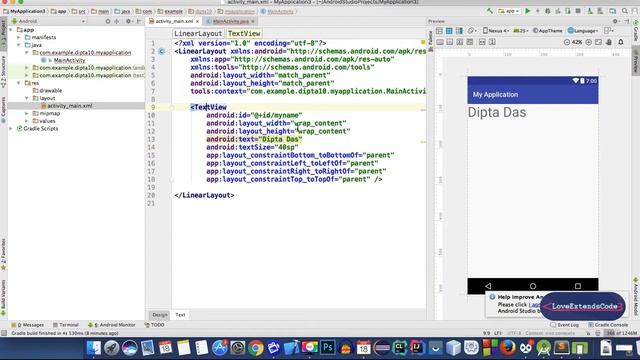Open Project panel gear settings
The width and height of the screenshot is (640, 360).
(x=129, y=21)
